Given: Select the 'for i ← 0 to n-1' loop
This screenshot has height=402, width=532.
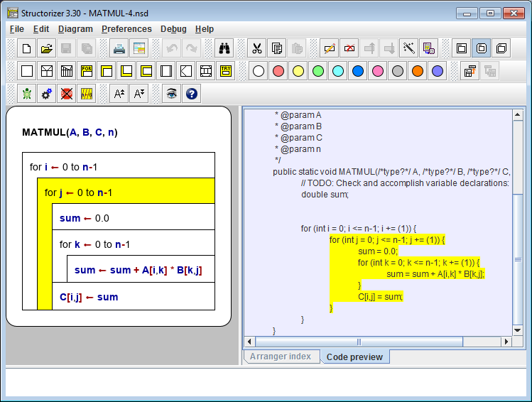Looking at the screenshot, I should [119, 165].
